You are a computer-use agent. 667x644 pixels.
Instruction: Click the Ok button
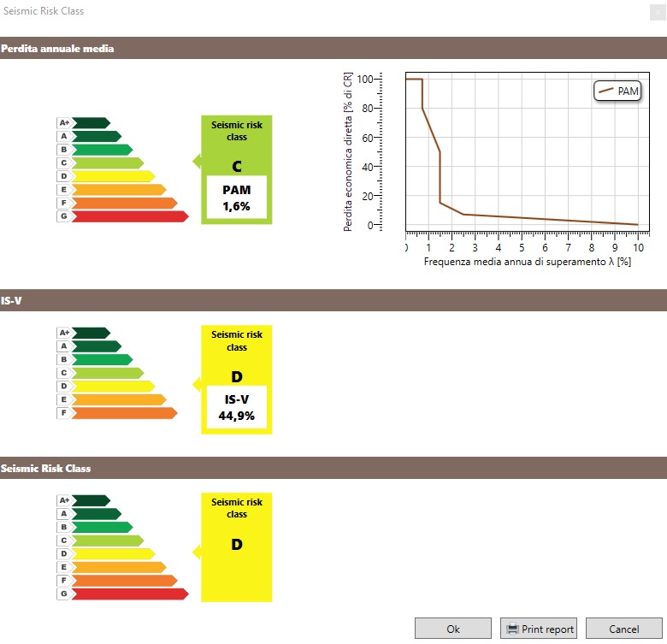pyautogui.click(x=453, y=629)
